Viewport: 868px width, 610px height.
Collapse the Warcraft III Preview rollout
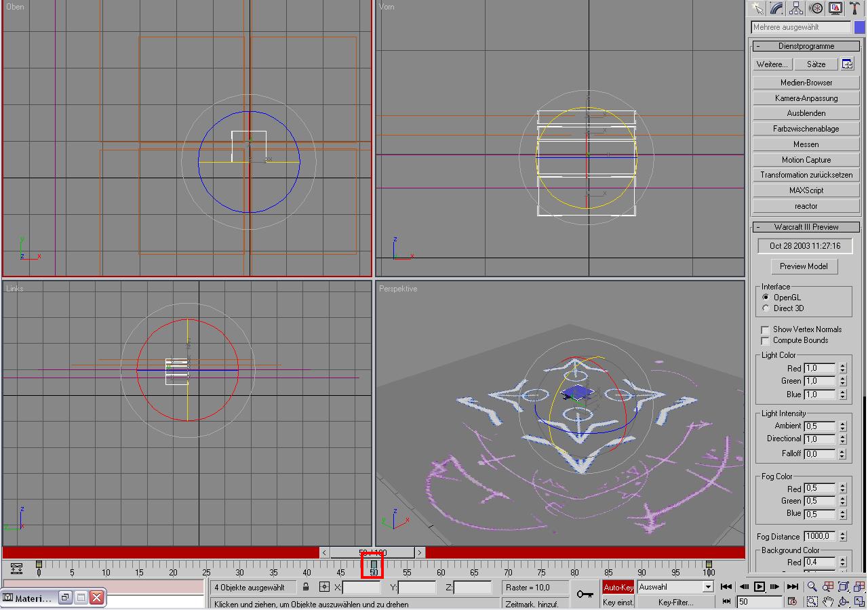click(806, 227)
